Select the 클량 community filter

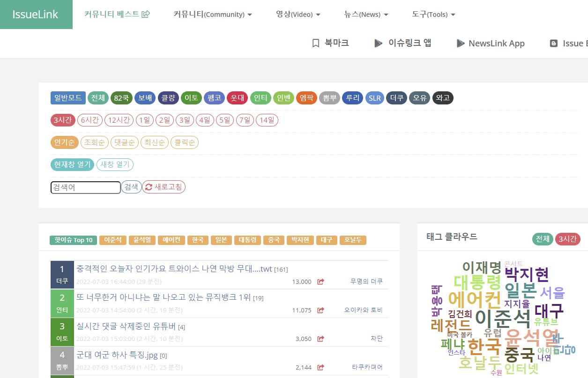click(168, 98)
